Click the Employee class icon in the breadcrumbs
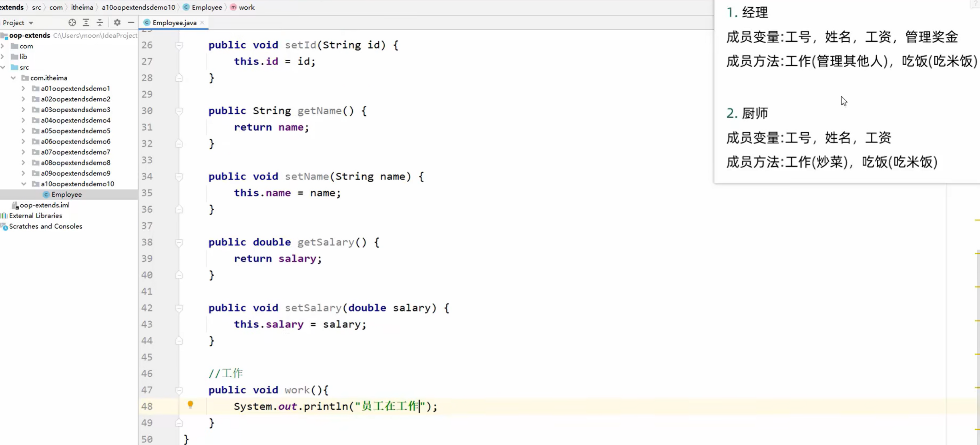This screenshot has height=445, width=980. point(186,7)
